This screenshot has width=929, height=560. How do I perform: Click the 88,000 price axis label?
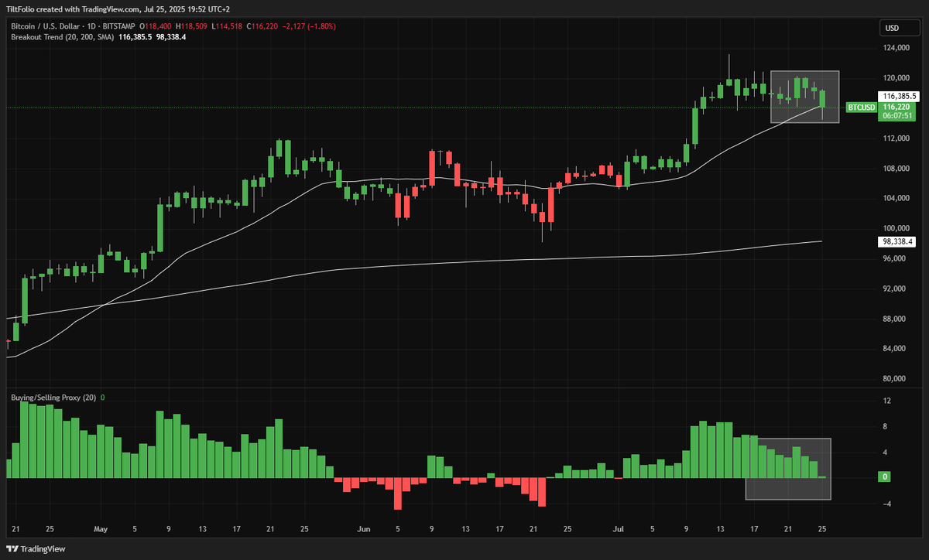[896, 319]
